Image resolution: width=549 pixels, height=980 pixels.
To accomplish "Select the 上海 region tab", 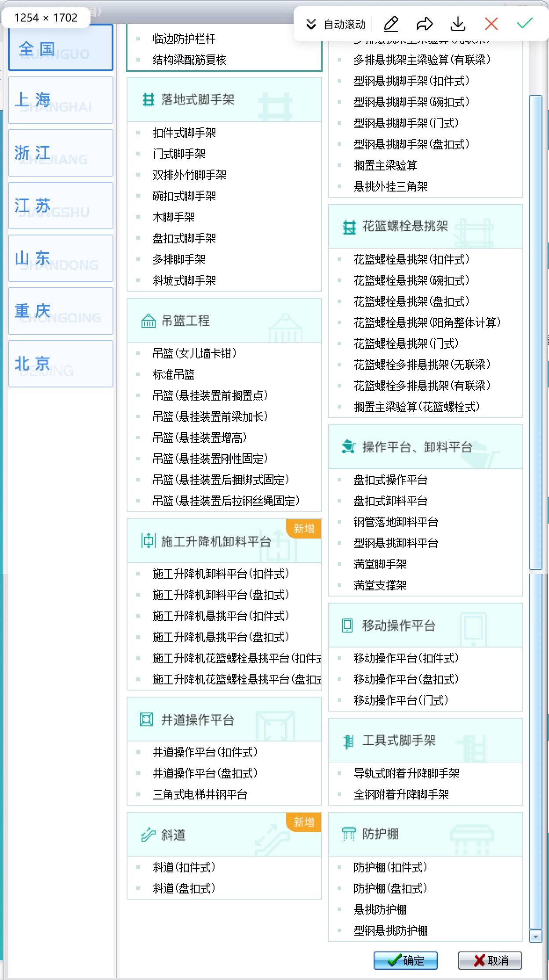I will pyautogui.click(x=61, y=100).
